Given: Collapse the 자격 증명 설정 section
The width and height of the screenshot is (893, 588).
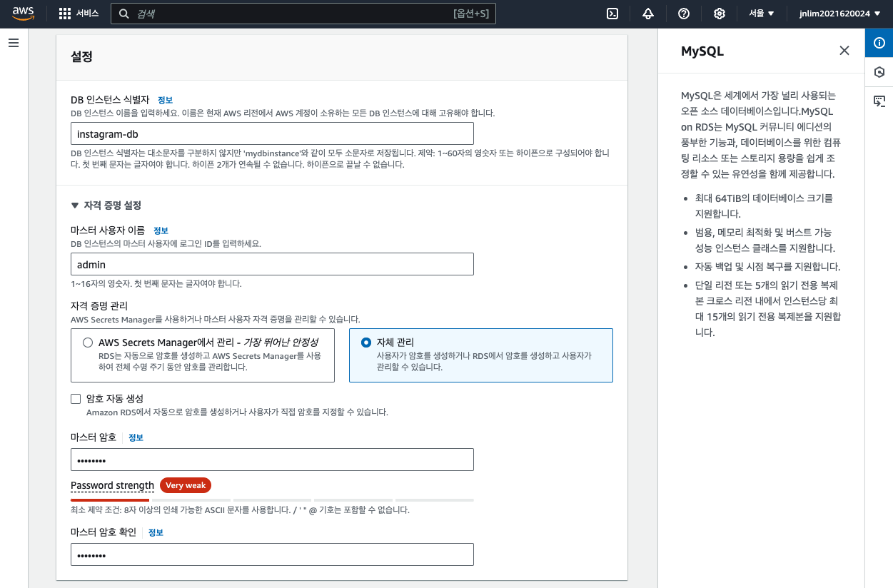Looking at the screenshot, I should tap(106, 206).
